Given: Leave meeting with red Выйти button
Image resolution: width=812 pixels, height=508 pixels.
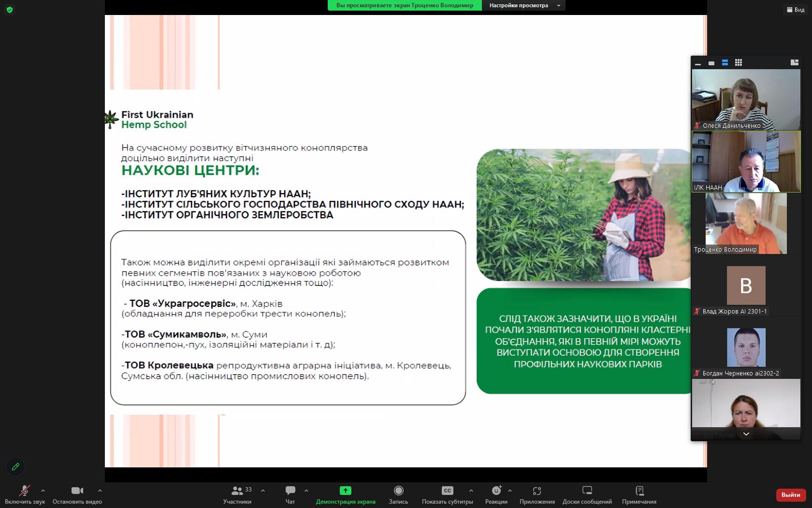Looking at the screenshot, I should [791, 494].
